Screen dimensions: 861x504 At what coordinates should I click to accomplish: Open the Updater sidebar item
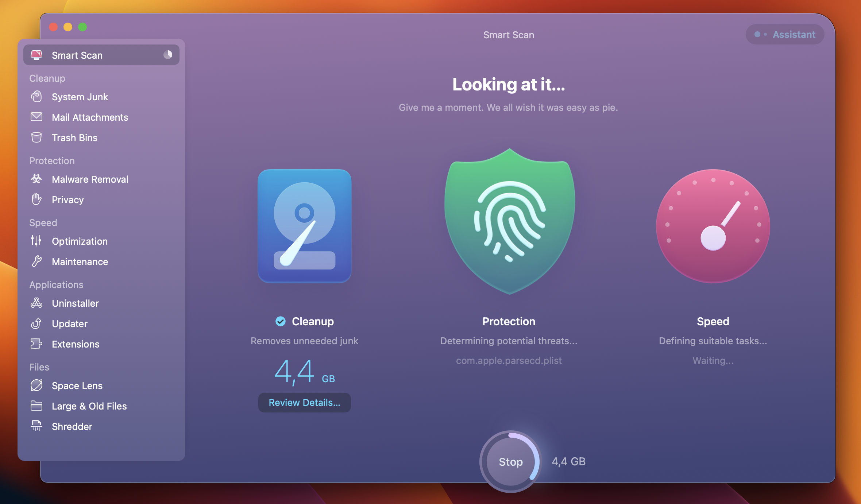pyautogui.click(x=70, y=323)
